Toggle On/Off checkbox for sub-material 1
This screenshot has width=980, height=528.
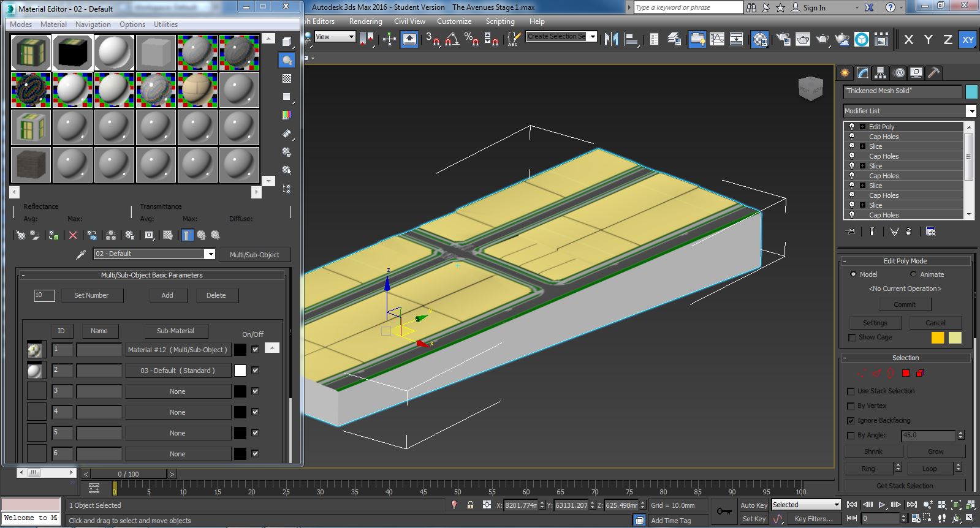coord(255,349)
